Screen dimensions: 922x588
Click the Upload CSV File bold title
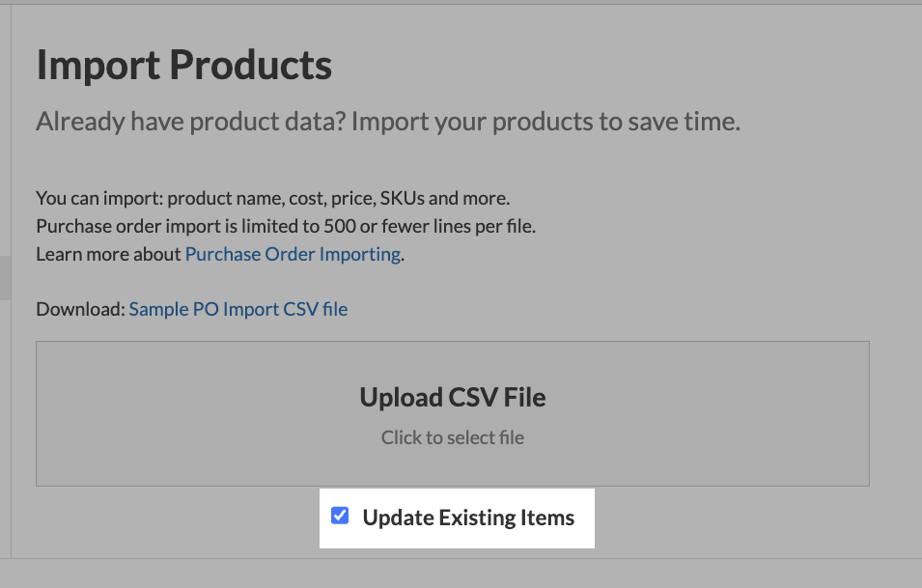452,396
